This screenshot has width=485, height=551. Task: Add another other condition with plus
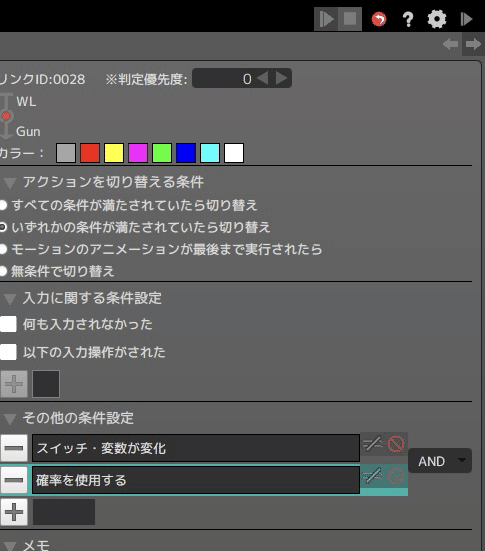click(14, 512)
